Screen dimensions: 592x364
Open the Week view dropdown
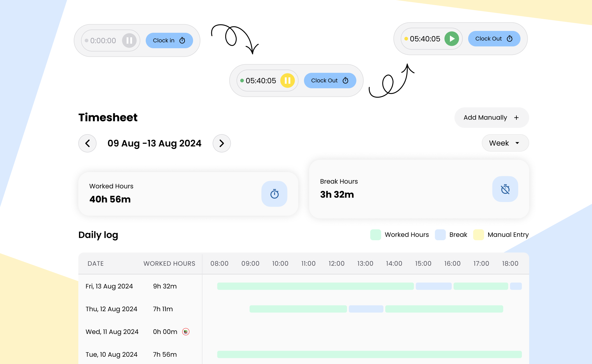pos(505,143)
